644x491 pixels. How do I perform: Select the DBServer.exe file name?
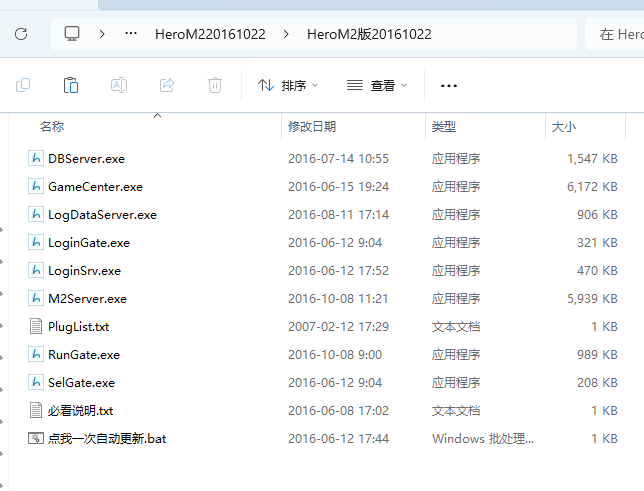click(86, 159)
